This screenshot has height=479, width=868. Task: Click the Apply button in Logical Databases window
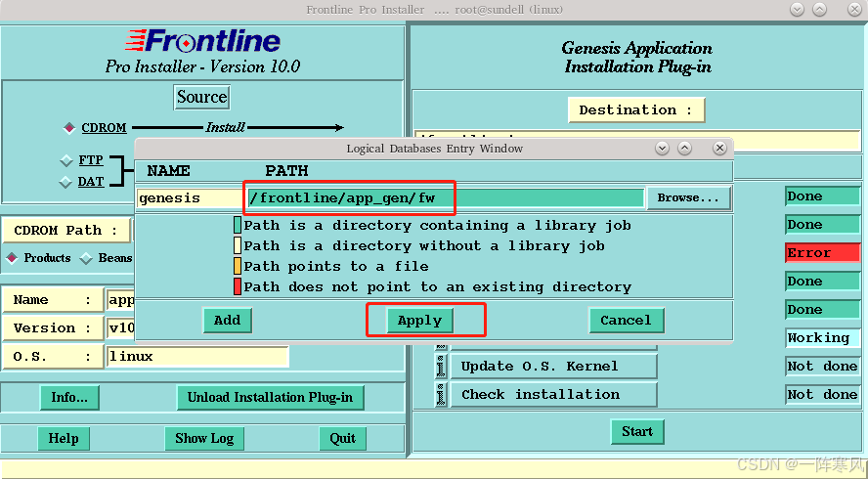[x=419, y=320]
